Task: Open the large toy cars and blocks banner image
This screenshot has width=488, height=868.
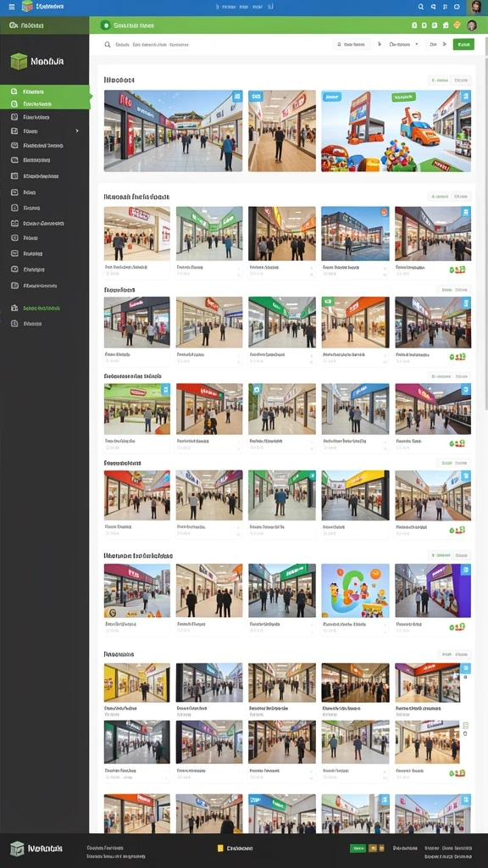Action: click(396, 131)
